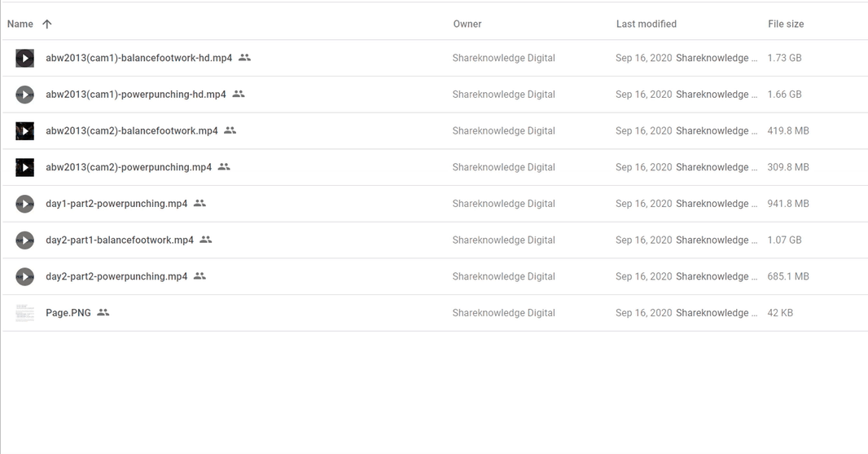The height and width of the screenshot is (454, 868).
Task: Click the video icon for day2-part1-balancefootwork.mp4
Action: (24, 240)
